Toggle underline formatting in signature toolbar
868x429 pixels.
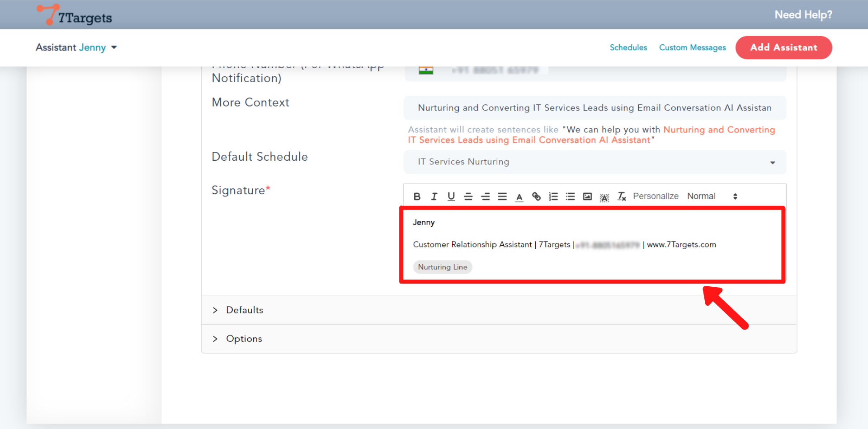(451, 196)
